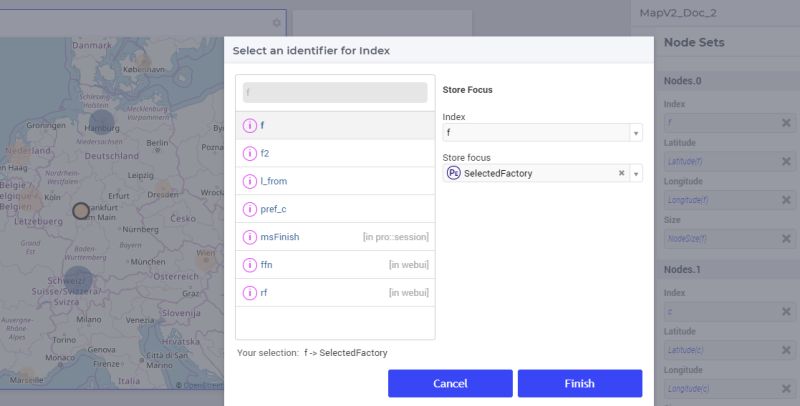Clear the Latitude(f) field in Nodes.0

[x=786, y=161]
